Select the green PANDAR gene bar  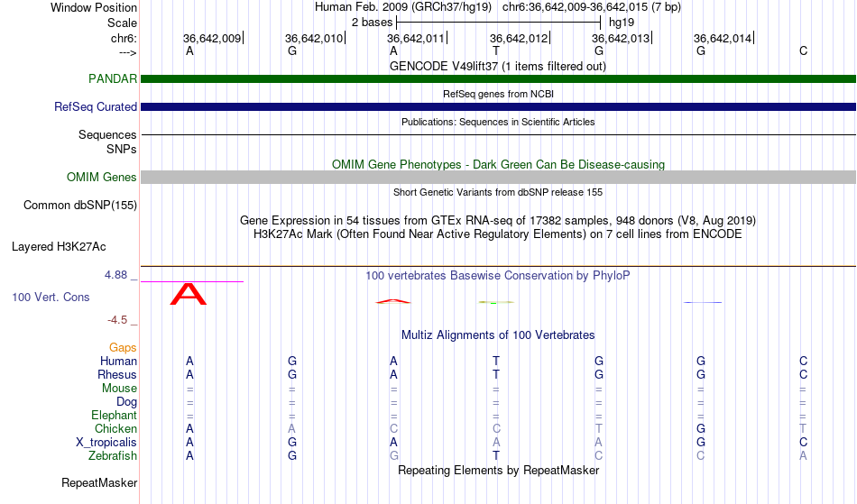(498, 79)
